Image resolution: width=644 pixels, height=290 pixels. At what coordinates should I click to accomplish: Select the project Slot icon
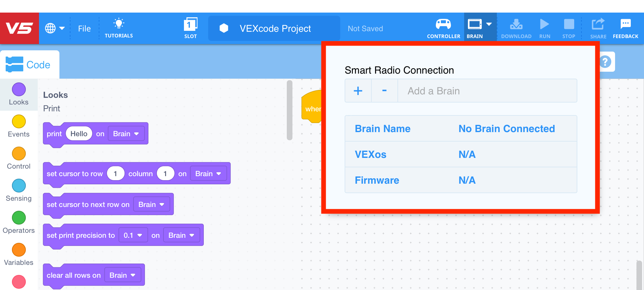coord(191,28)
